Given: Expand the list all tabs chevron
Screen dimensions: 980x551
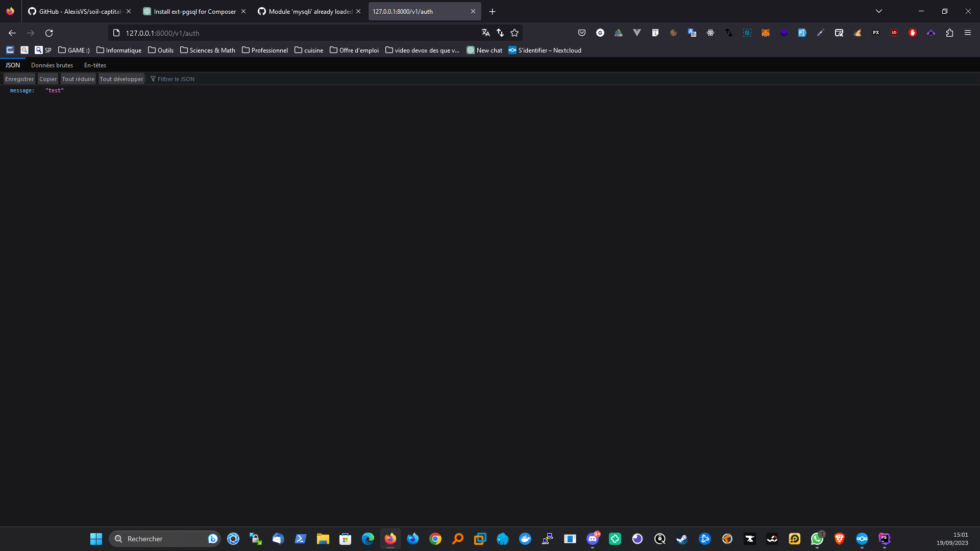Looking at the screenshot, I should [878, 11].
